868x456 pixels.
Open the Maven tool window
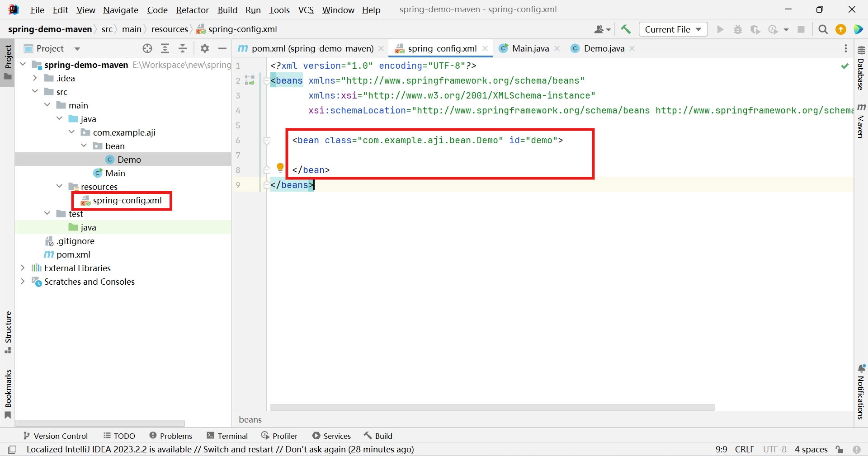(x=861, y=121)
